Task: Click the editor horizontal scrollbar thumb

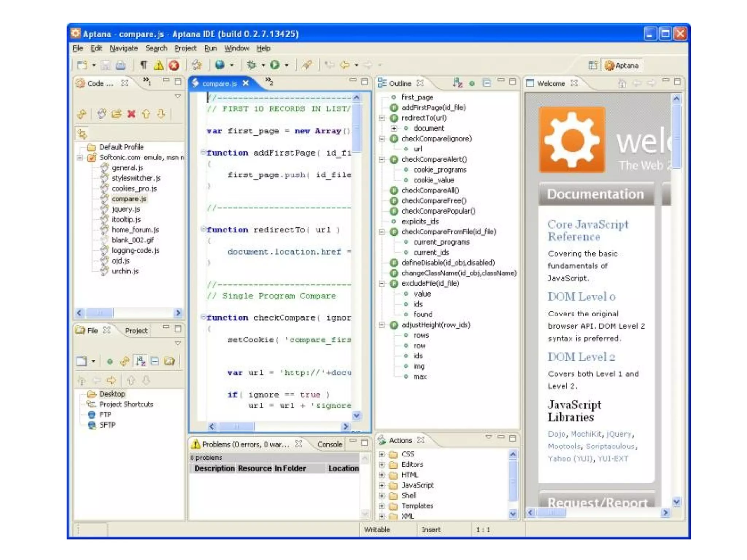Action: (x=236, y=426)
